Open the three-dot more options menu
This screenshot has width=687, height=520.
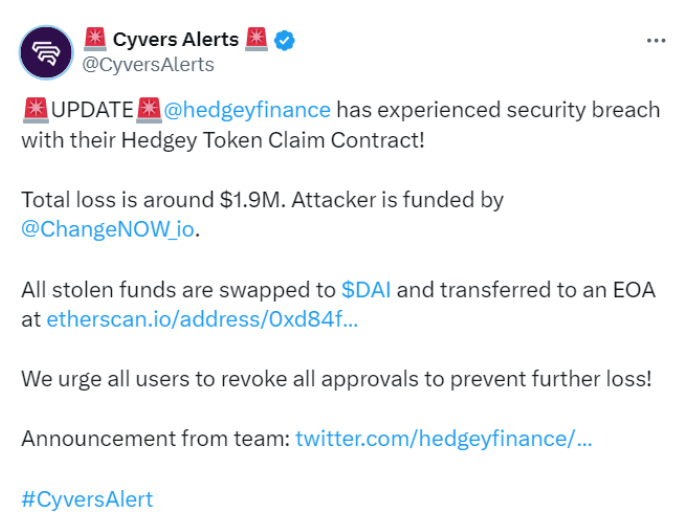click(656, 41)
